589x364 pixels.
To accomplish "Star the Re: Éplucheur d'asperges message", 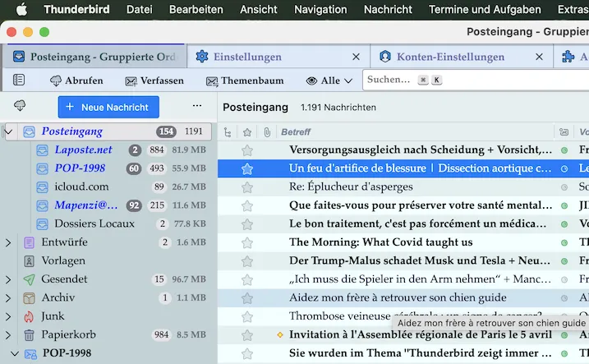I will 247,187.
